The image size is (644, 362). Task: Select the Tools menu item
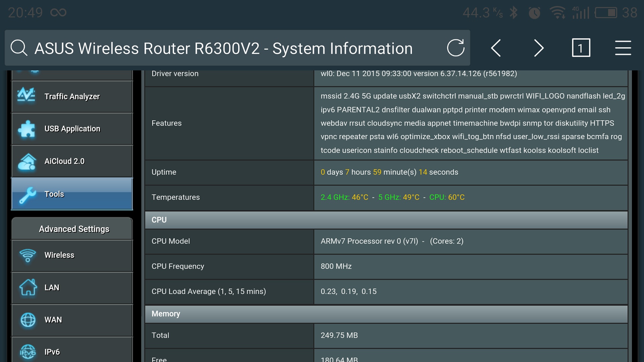coord(72,194)
